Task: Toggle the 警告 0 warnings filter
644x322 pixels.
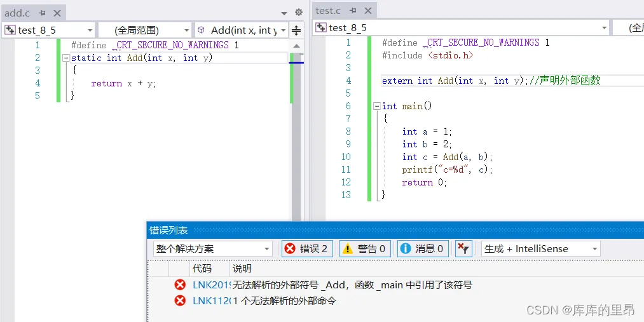Action: point(365,248)
